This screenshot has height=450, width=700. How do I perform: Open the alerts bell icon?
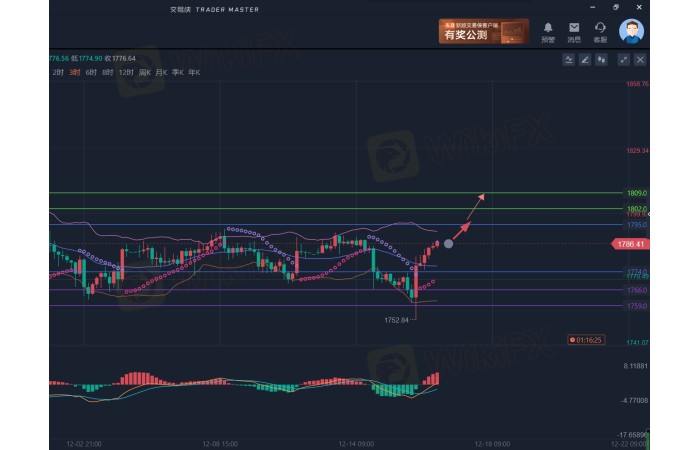[548, 29]
